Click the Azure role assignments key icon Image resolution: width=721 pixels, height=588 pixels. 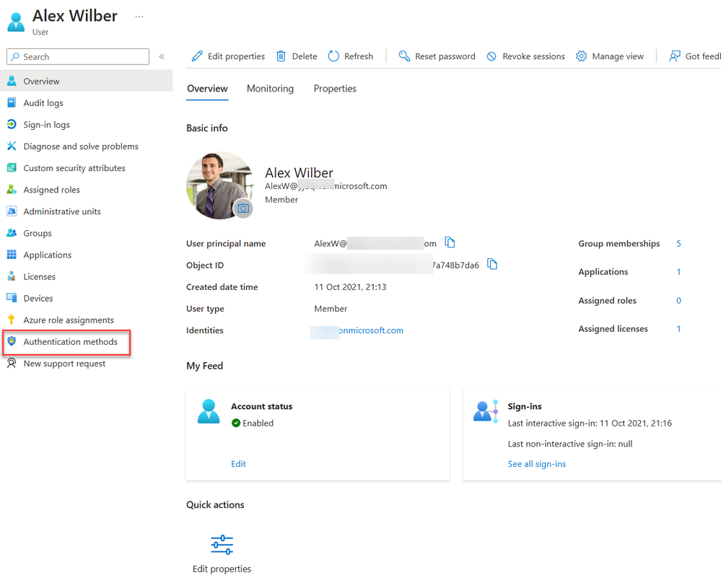[x=12, y=320]
